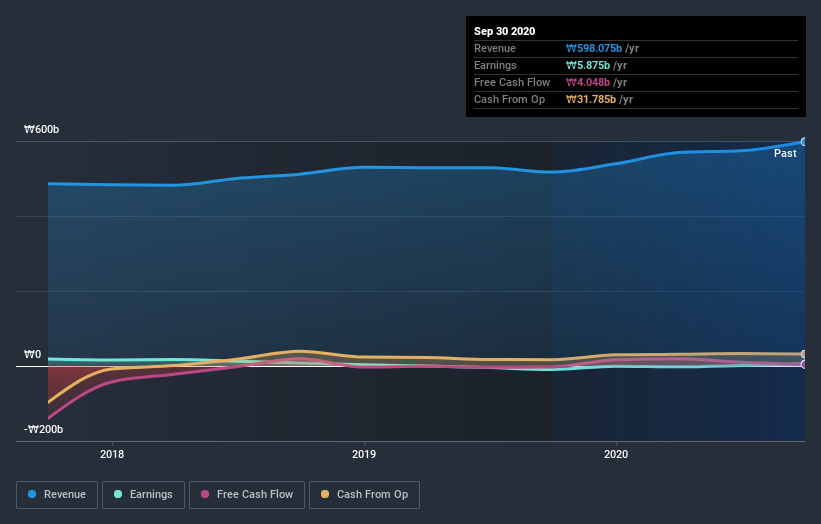Toggle the Cash From Op legend series
Image resolution: width=821 pixels, height=524 pixels.
tap(364, 495)
